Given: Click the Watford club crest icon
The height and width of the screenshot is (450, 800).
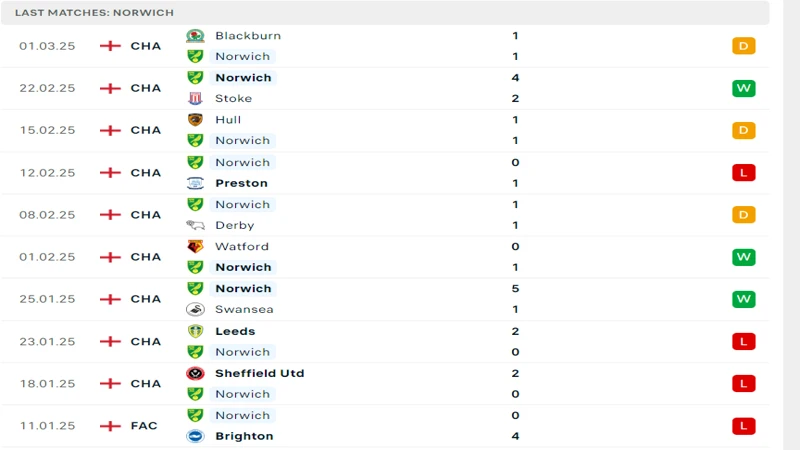Looking at the screenshot, I should coord(195,246).
